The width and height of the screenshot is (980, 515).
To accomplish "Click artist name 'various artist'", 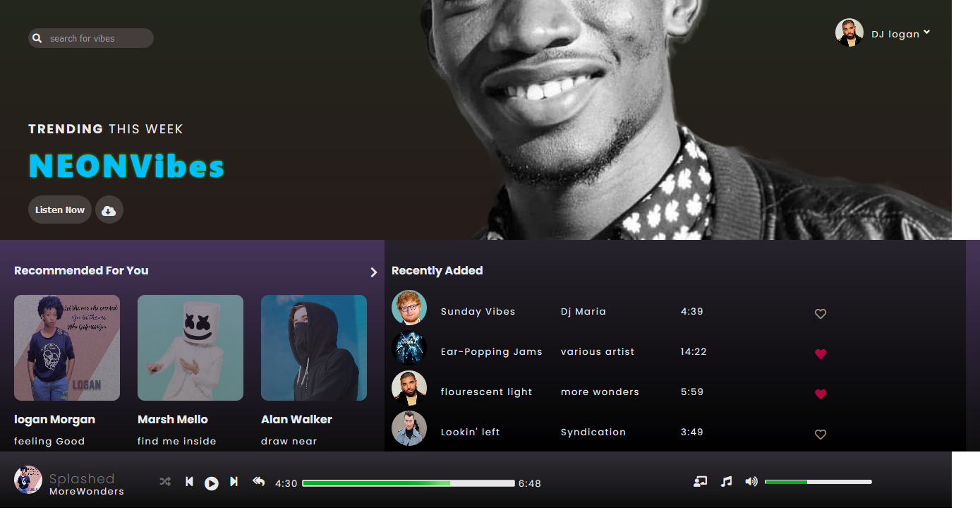I will click(598, 351).
